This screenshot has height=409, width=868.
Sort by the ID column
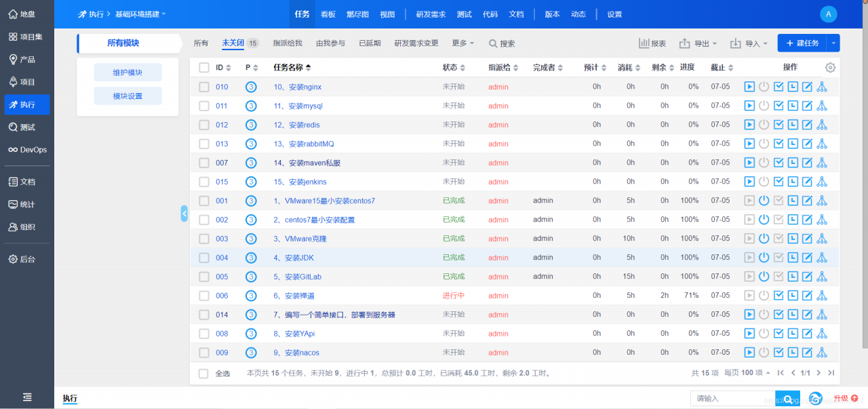pyautogui.click(x=223, y=68)
